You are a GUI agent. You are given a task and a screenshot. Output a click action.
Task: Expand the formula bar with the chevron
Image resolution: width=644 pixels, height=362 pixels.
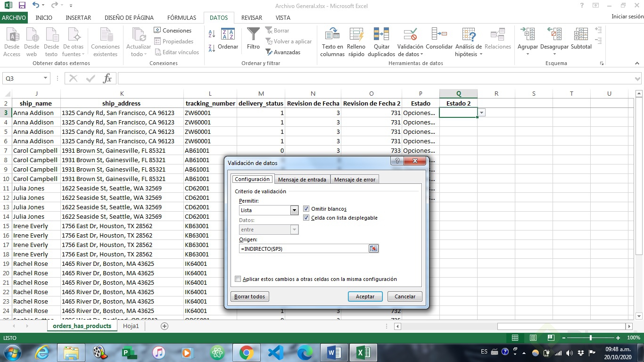(638, 78)
